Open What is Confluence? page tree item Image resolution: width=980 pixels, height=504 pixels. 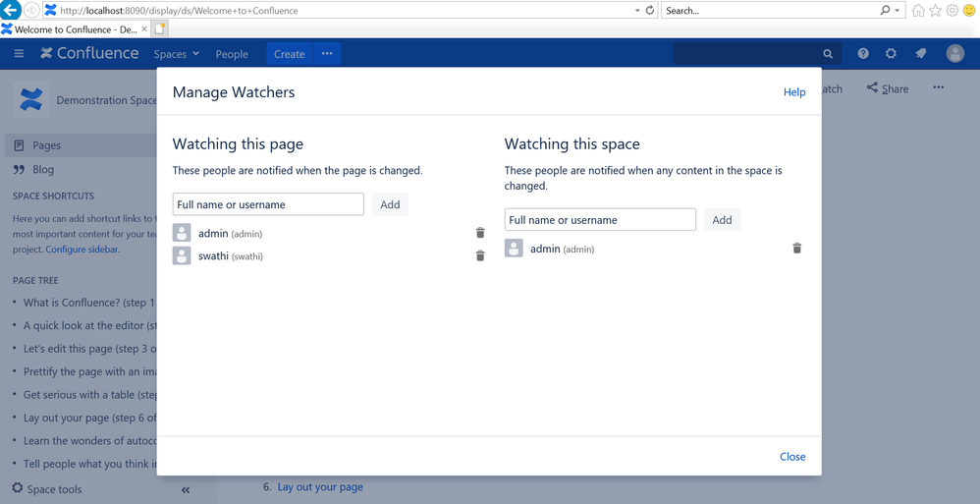pos(89,302)
